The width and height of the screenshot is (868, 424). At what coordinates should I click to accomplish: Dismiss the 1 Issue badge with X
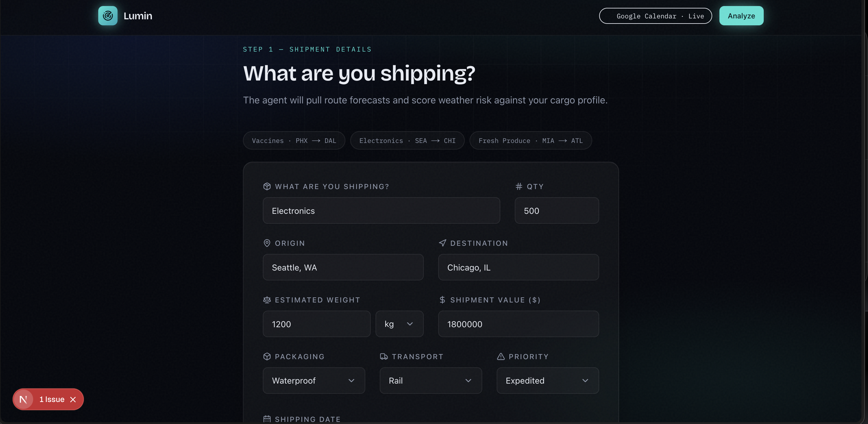(x=73, y=399)
